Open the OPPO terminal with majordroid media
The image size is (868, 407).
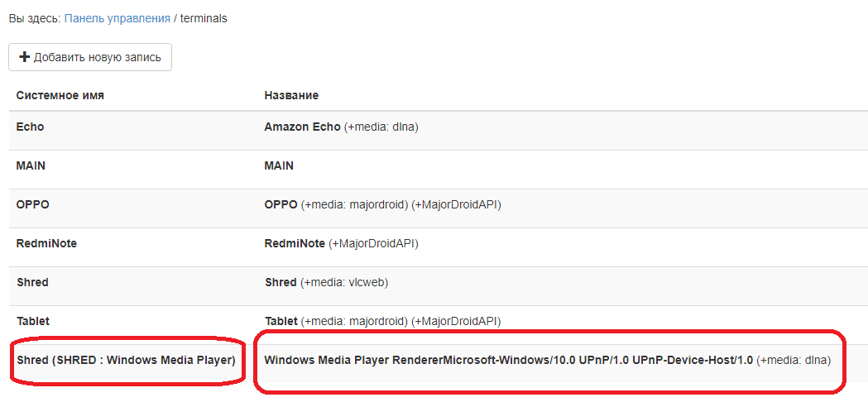pyautogui.click(x=281, y=204)
